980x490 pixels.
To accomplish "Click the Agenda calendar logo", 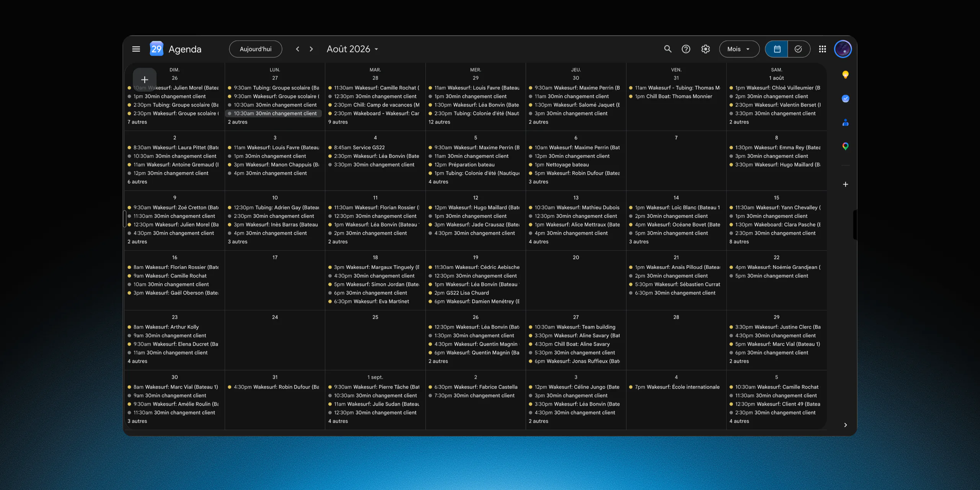I will [x=156, y=49].
